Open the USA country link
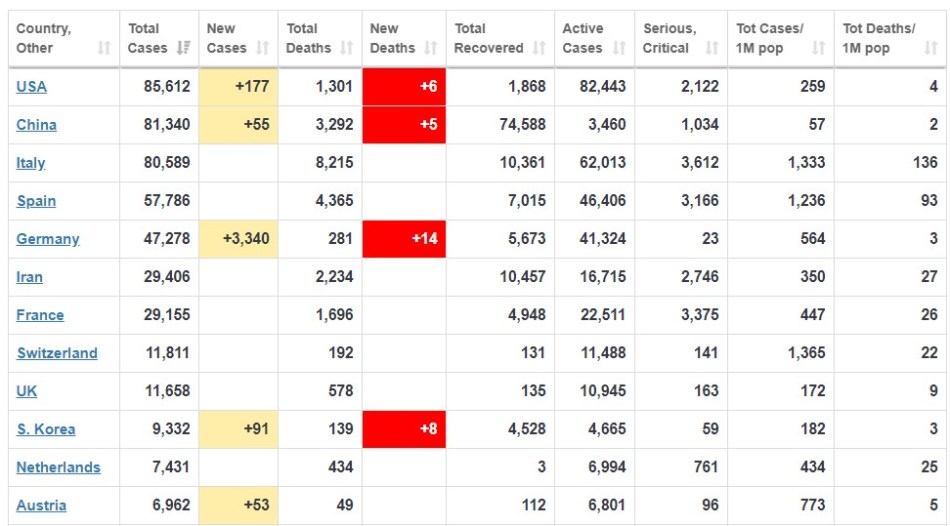The height and width of the screenshot is (526, 950). 31,87
